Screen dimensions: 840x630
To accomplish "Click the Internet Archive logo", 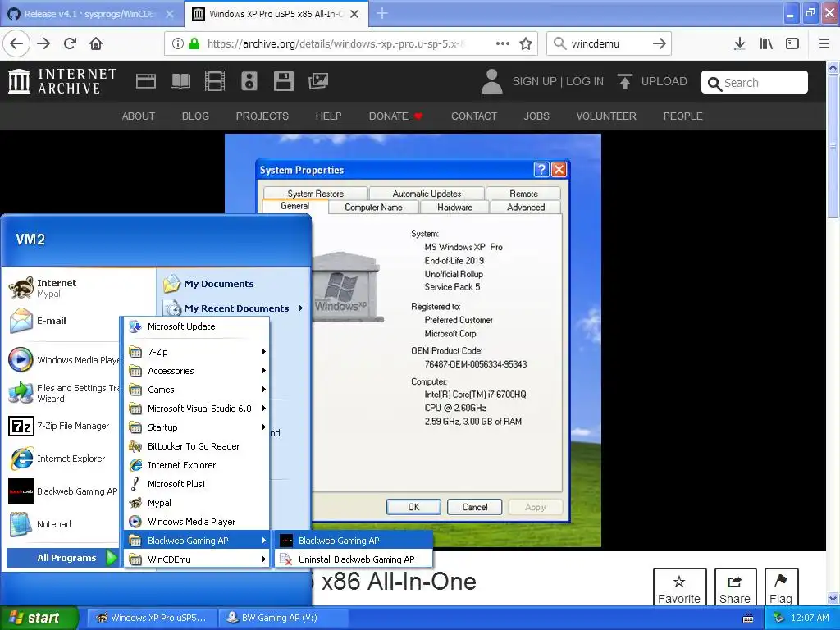I will (62, 81).
